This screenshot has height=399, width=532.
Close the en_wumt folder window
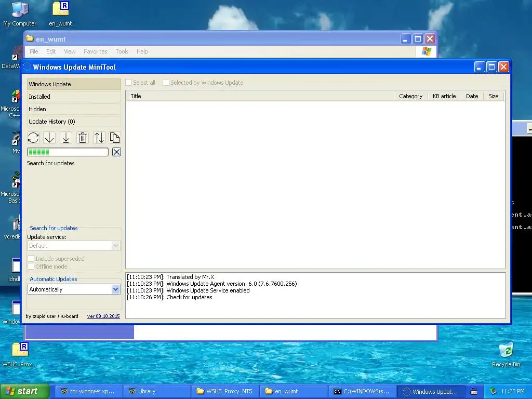(x=430, y=39)
